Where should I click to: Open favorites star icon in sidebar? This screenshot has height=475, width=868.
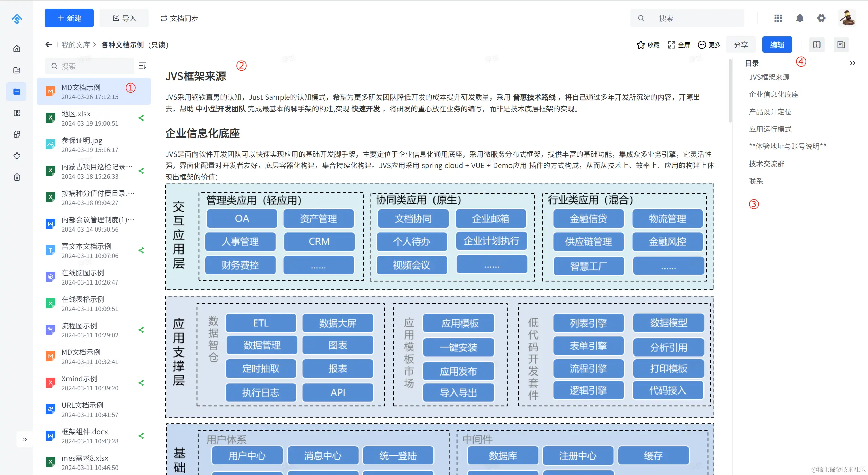[x=17, y=156]
